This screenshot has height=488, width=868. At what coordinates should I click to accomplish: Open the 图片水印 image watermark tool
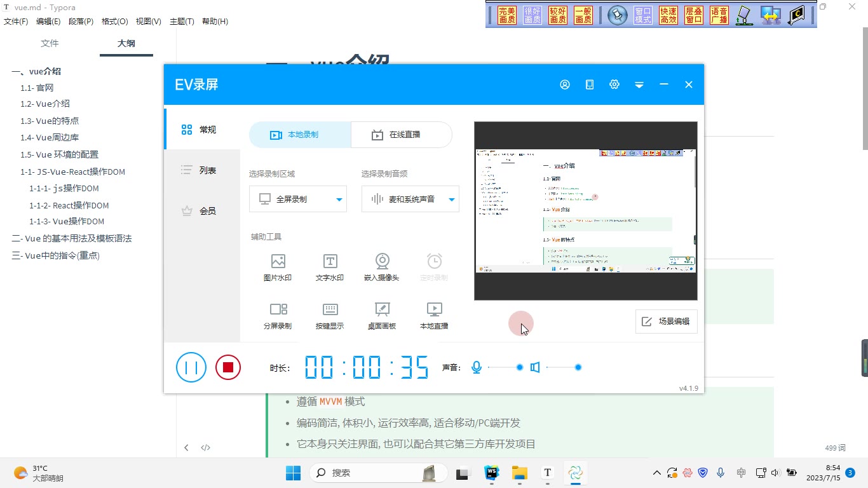click(x=278, y=268)
